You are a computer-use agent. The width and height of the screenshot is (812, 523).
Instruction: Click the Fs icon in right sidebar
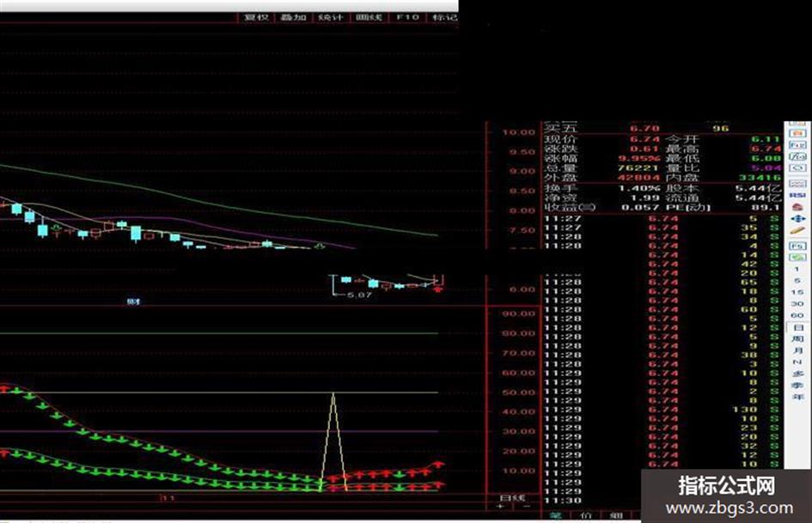(797, 246)
